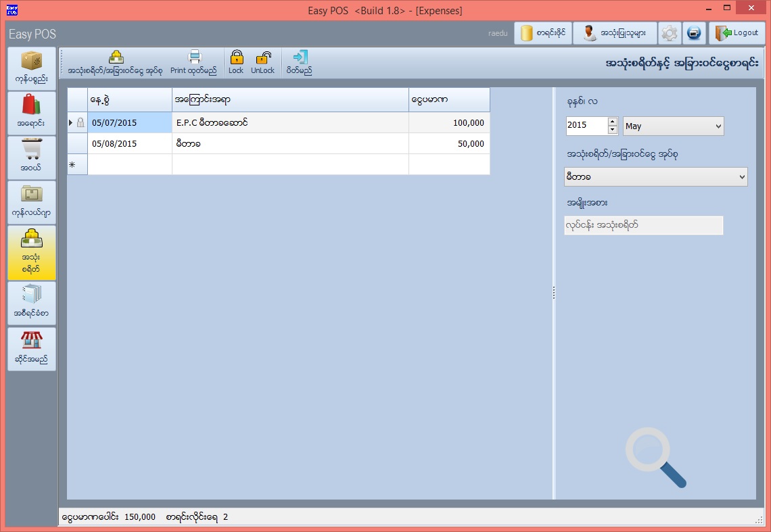Open the expense group dropdown showing မီတာခ
The height and width of the screenshot is (532, 771).
tap(655, 176)
